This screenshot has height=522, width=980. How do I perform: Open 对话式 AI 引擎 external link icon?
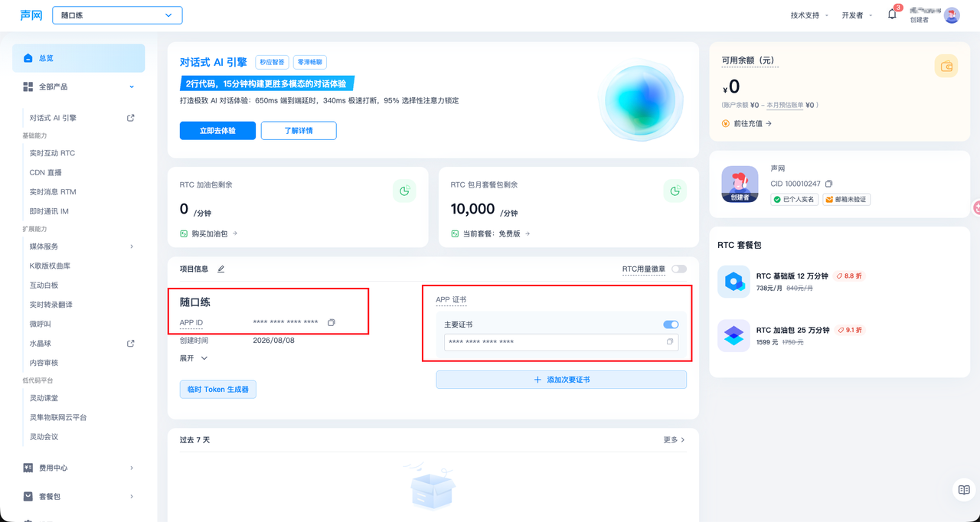click(x=131, y=118)
